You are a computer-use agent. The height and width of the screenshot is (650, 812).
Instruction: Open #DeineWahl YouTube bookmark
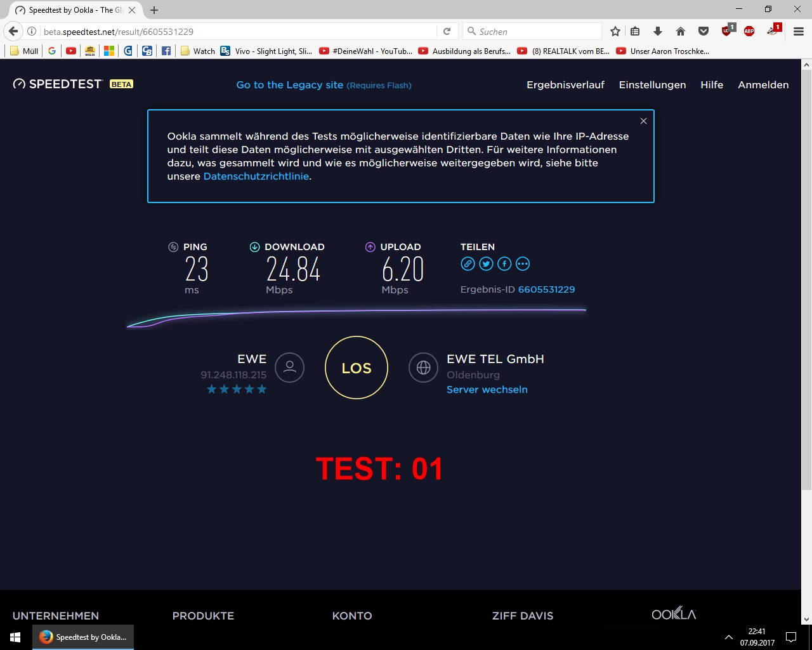[365, 51]
